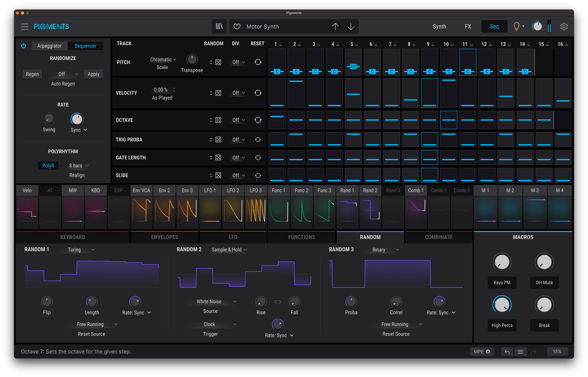Click the redo arrow in status bar
This screenshot has height=377, width=588.
(533, 351)
